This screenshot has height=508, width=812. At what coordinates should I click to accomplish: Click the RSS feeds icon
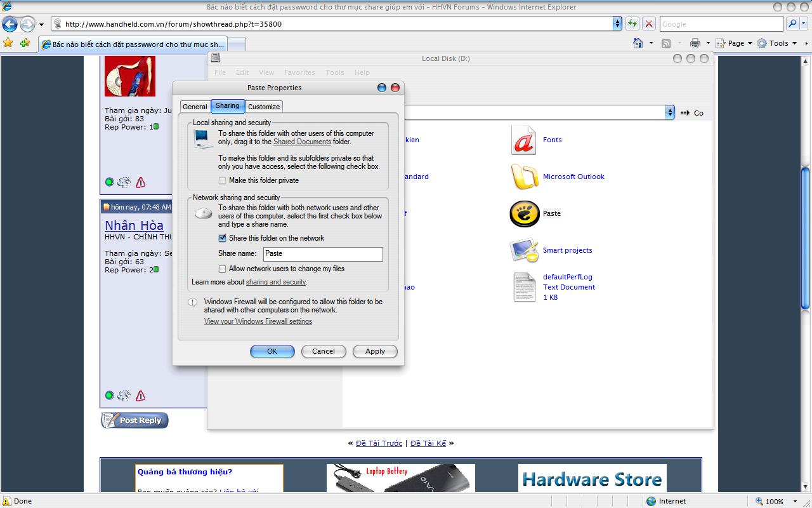(666, 43)
